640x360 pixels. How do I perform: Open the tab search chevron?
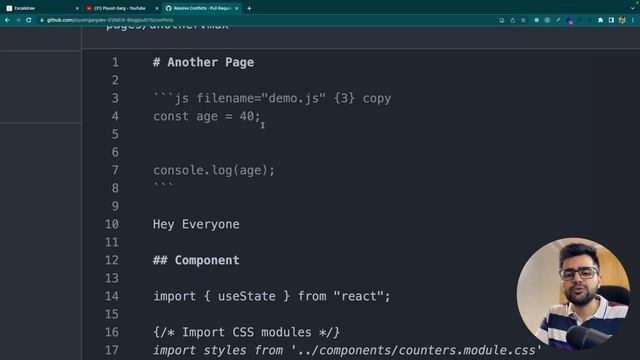pyautogui.click(x=633, y=8)
